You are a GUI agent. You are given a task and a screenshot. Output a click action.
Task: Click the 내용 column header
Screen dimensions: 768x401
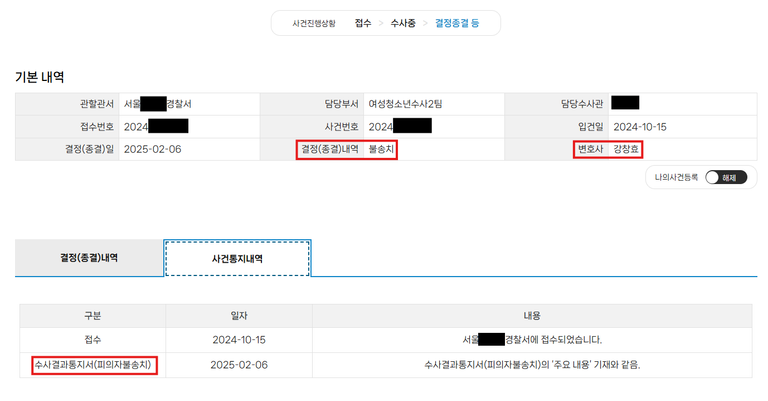pos(531,315)
